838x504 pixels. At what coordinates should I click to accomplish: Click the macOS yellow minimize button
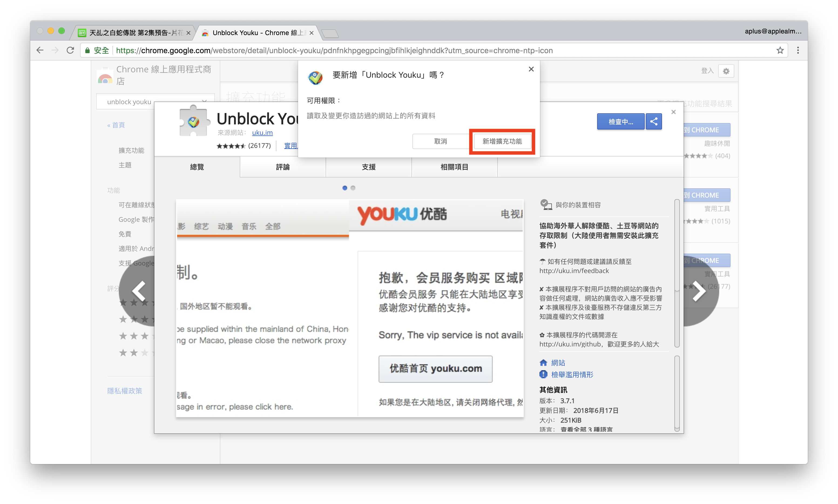(51, 31)
